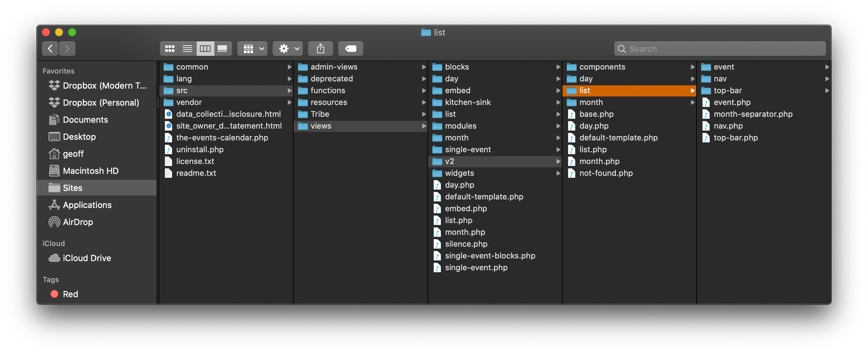Select Macintosh HD in sidebar

click(97, 171)
